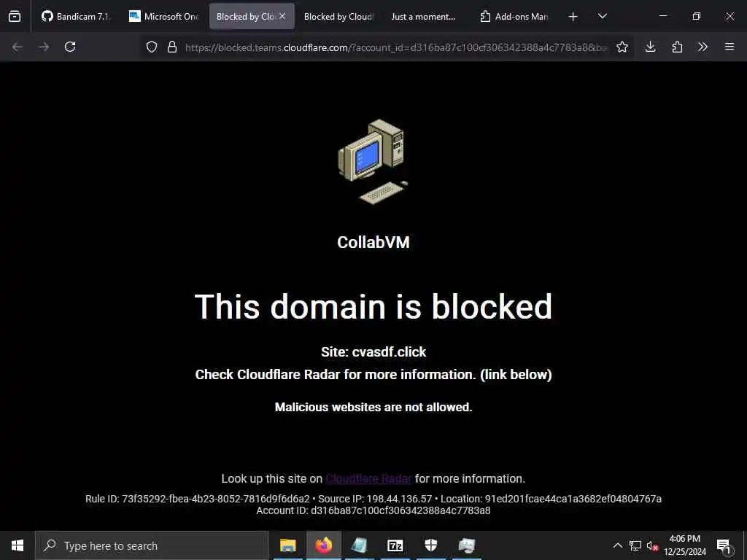Follow the Cloudflare Radar link
Image resolution: width=747 pixels, height=560 pixels.
click(368, 478)
